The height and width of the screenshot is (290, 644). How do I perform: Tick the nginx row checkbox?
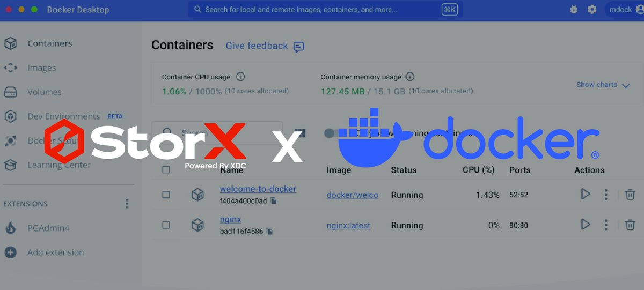166,225
